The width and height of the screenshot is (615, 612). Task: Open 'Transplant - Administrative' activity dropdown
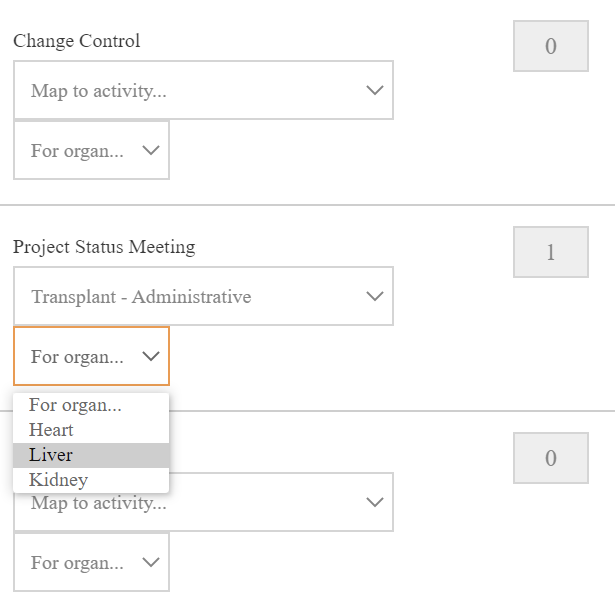[203, 296]
